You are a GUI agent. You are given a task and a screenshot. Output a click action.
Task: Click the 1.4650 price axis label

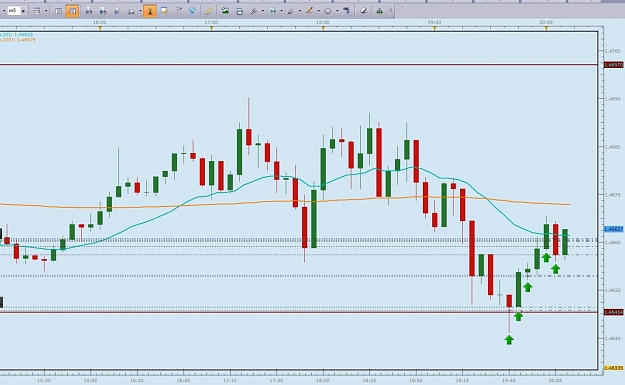[613, 290]
